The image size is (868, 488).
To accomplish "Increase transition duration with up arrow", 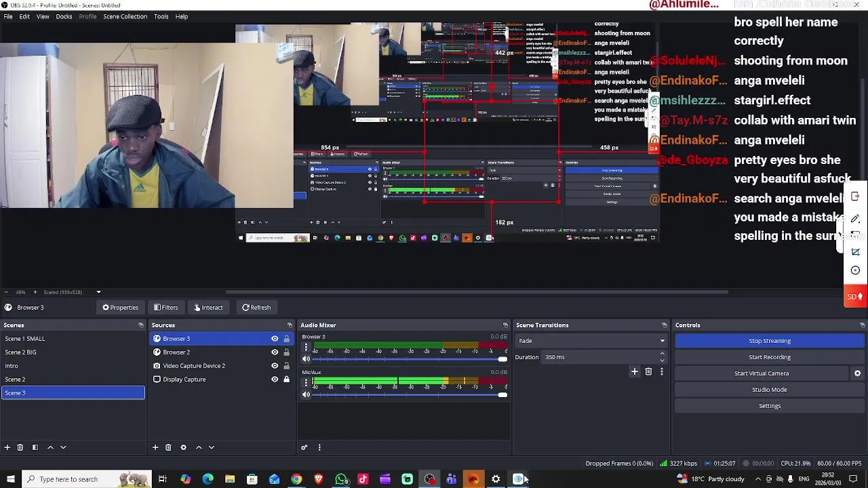I will 662,354.
